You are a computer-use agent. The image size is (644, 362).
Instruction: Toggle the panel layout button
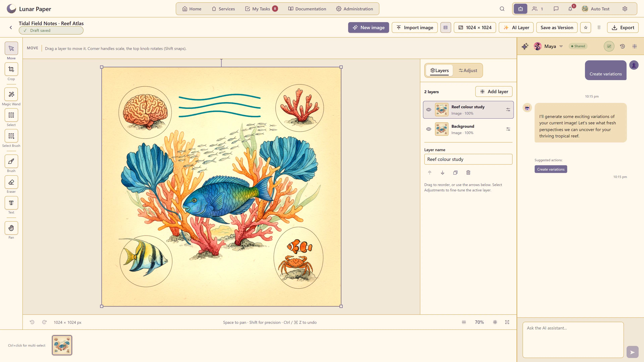tap(445, 27)
